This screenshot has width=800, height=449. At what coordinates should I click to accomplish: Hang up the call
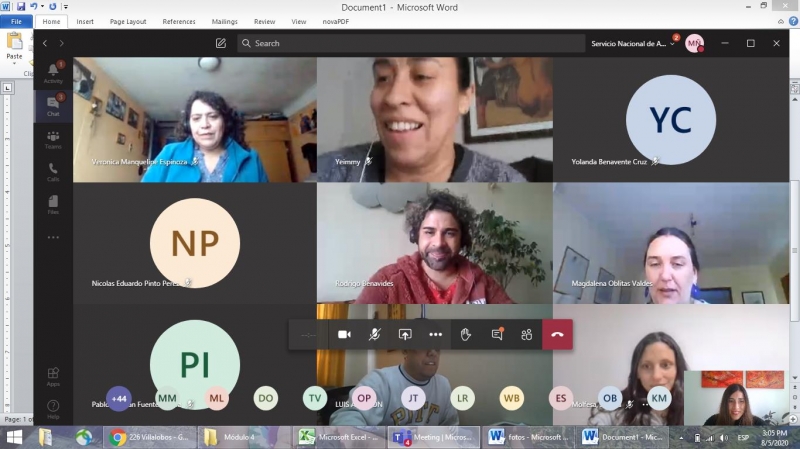(557, 335)
